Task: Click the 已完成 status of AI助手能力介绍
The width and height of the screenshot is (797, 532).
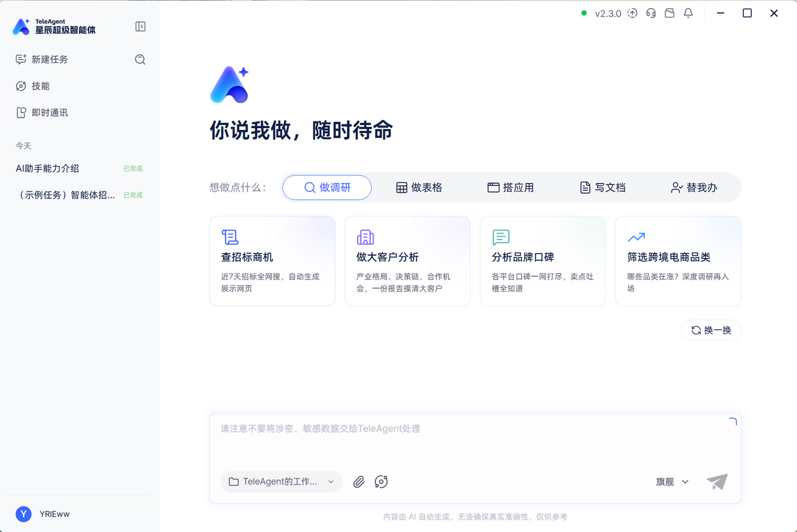Action: (x=133, y=169)
